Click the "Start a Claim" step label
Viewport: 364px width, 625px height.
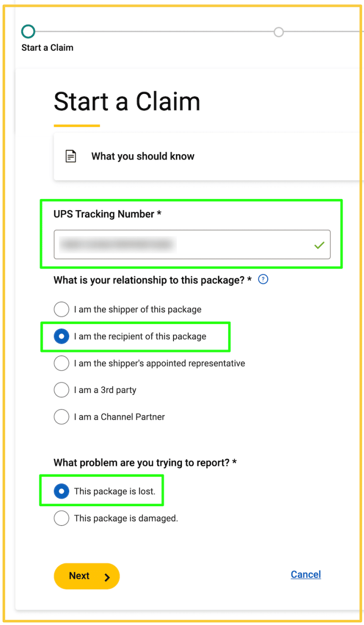(47, 47)
